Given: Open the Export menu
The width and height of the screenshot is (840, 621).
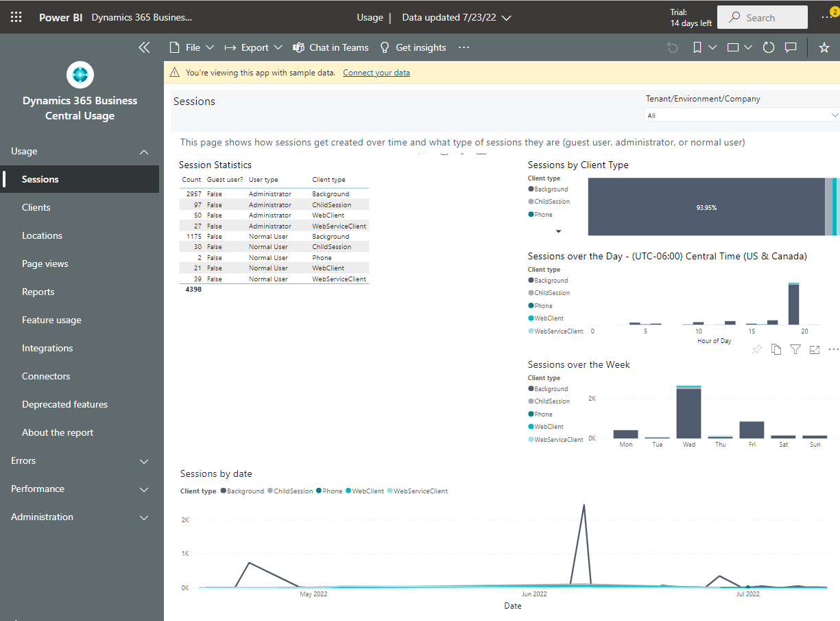Looking at the screenshot, I should click(253, 47).
